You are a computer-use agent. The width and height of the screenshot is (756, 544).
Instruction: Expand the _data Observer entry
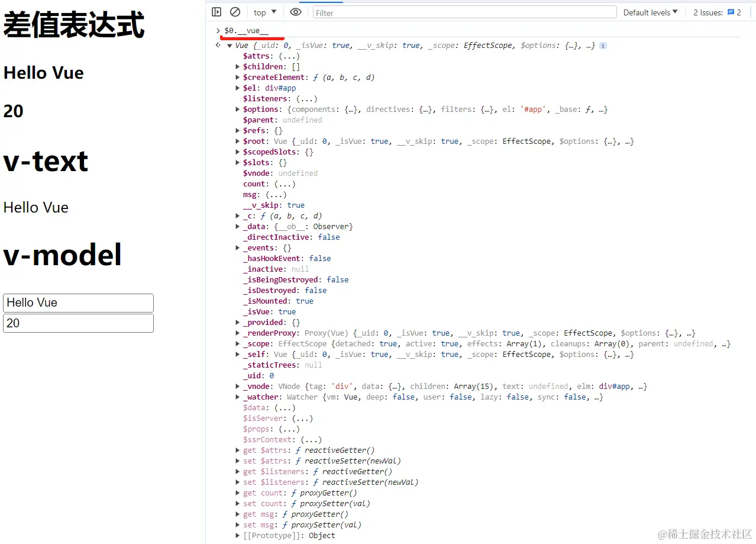[238, 227]
